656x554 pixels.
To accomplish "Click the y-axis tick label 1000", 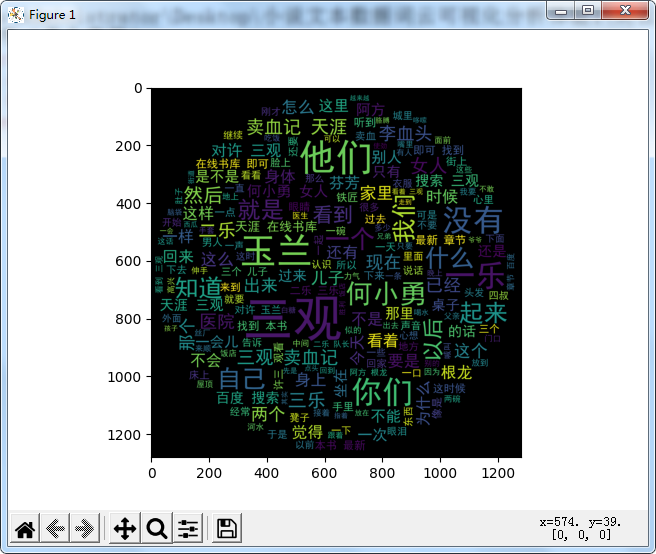I will click(x=125, y=377).
